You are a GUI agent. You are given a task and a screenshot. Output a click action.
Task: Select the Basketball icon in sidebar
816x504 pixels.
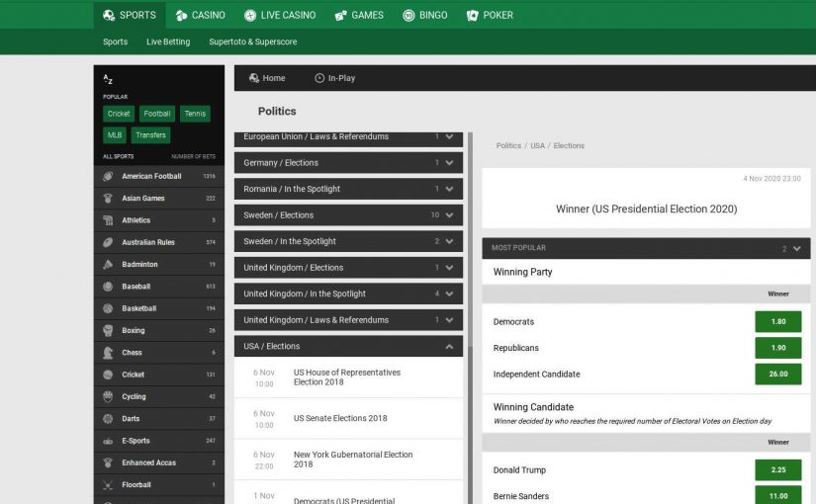pyautogui.click(x=108, y=308)
